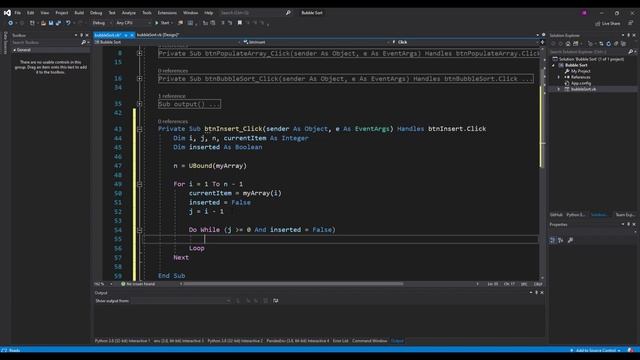Close the BubbleSort.vb editor tab
The height and width of the screenshot is (360, 640).
tap(132, 36)
